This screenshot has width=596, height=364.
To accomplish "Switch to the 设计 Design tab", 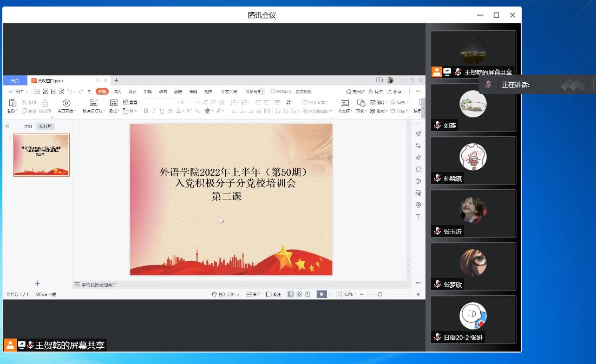I will (132, 91).
